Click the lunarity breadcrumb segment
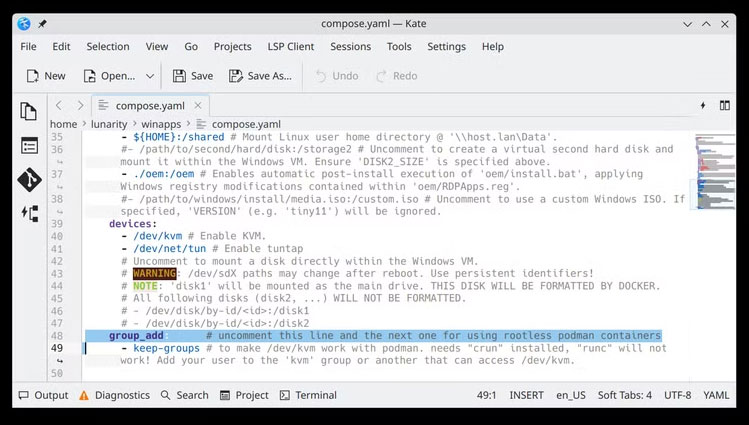This screenshot has height=425, width=749. [109, 124]
